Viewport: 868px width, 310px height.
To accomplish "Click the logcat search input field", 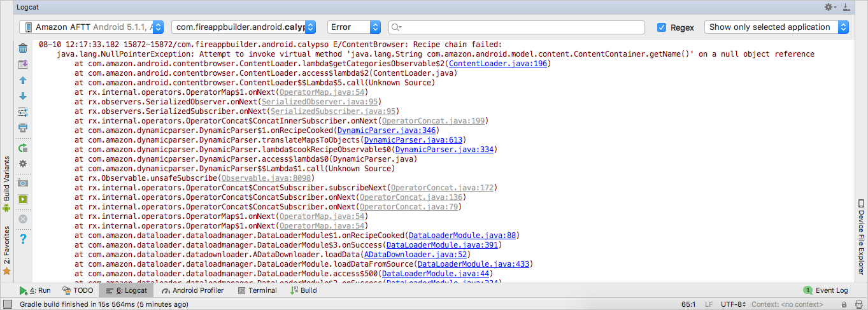I will click(x=517, y=27).
